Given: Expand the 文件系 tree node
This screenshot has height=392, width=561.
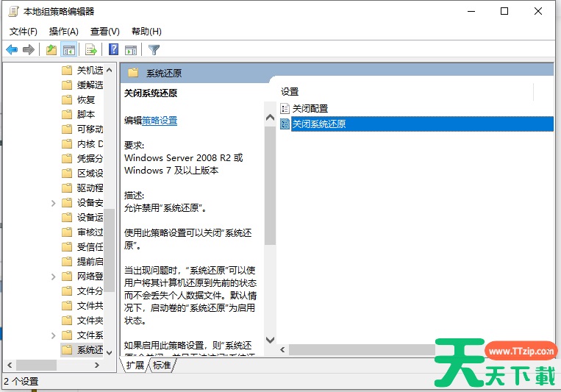Looking at the screenshot, I should (x=54, y=335).
